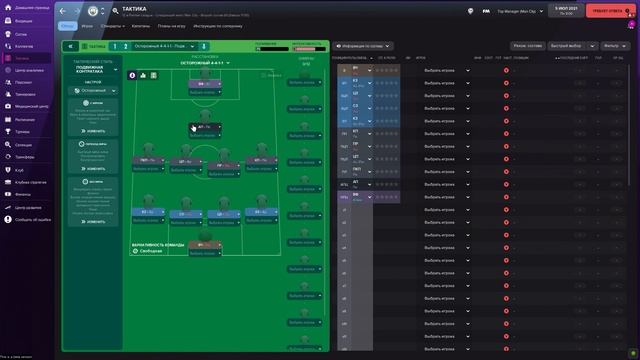Go forward with the right arrow

click(77, 11)
